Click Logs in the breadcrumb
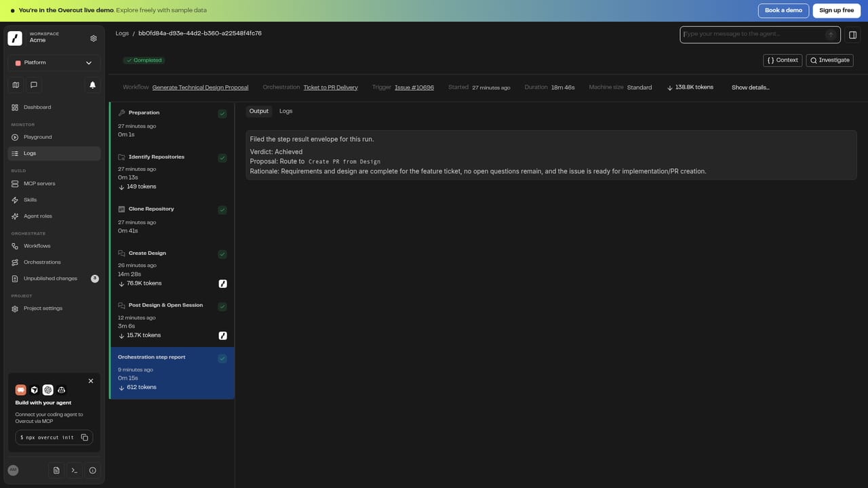The width and height of the screenshot is (868, 488). [x=122, y=33]
